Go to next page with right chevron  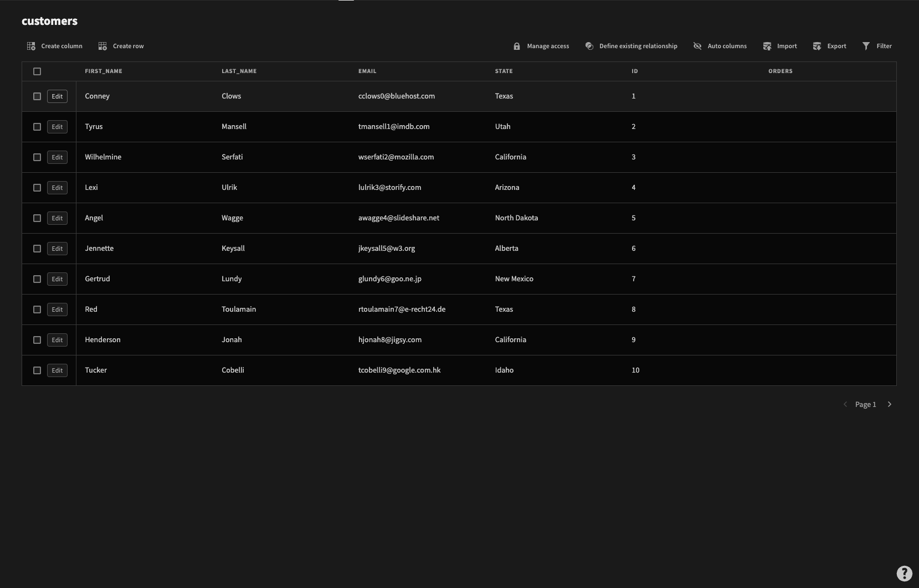tap(890, 404)
